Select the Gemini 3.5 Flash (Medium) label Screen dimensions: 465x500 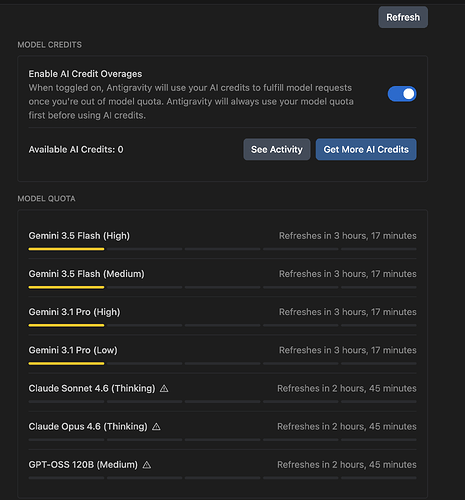(86, 274)
